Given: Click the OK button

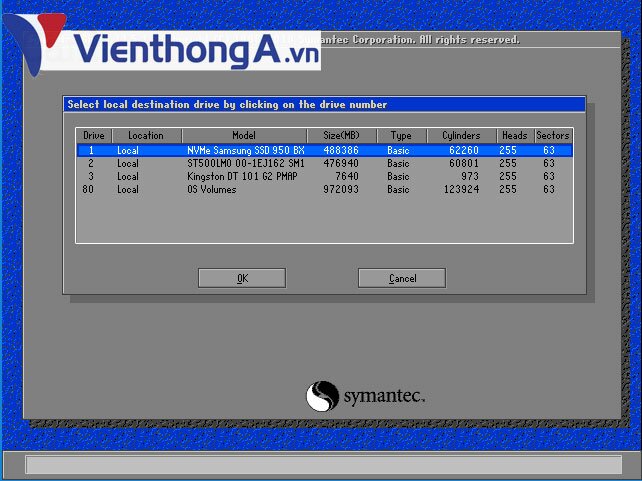Looking at the screenshot, I should coord(242,278).
